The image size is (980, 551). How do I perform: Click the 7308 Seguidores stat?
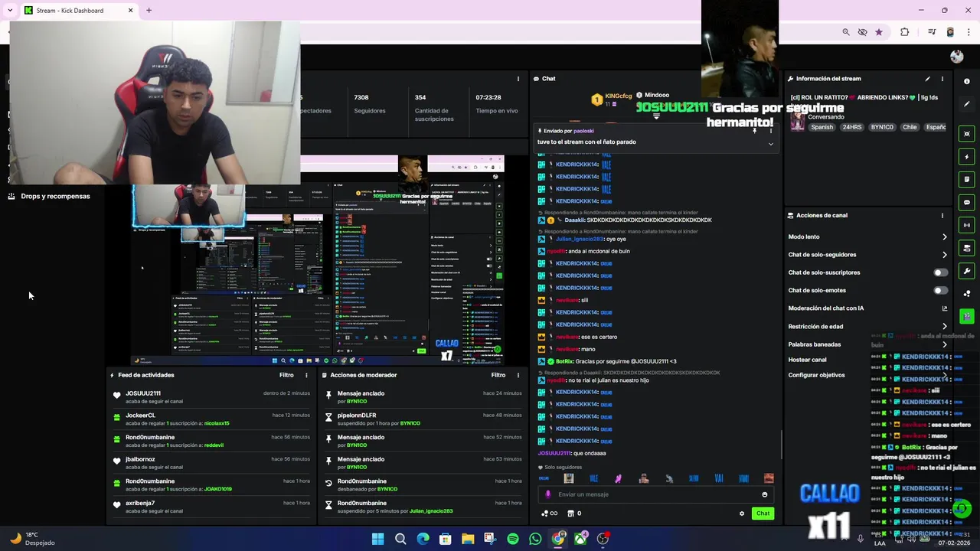coord(370,104)
